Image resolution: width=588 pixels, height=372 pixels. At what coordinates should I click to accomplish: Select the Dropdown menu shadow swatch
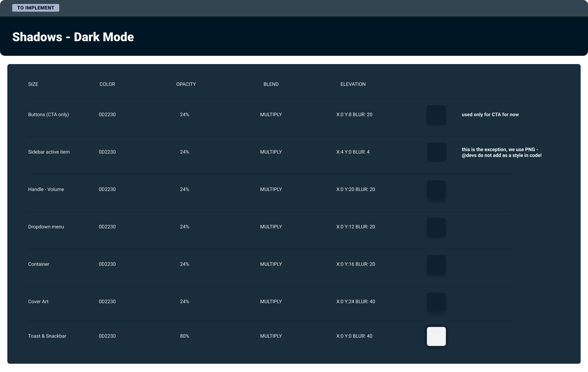click(436, 227)
